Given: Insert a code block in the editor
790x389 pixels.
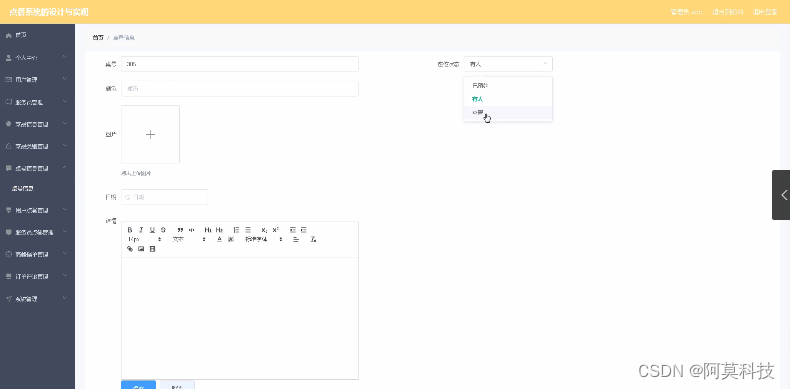Looking at the screenshot, I should tap(191, 230).
